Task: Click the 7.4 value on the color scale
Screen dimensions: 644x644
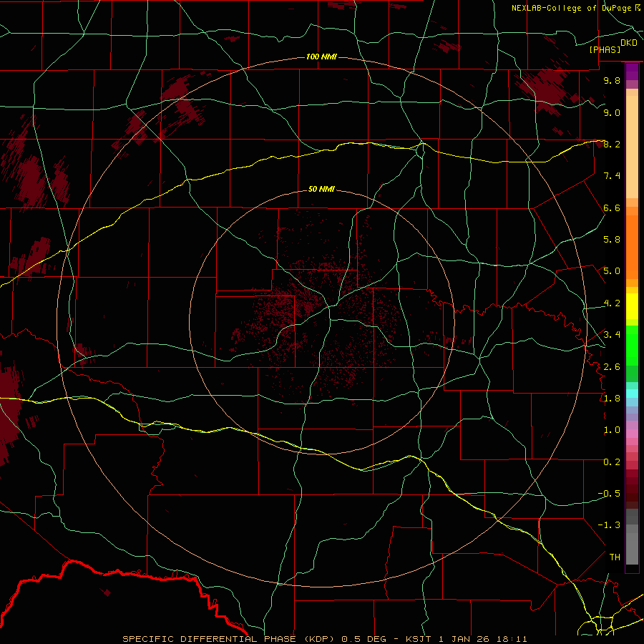Action: (612, 176)
